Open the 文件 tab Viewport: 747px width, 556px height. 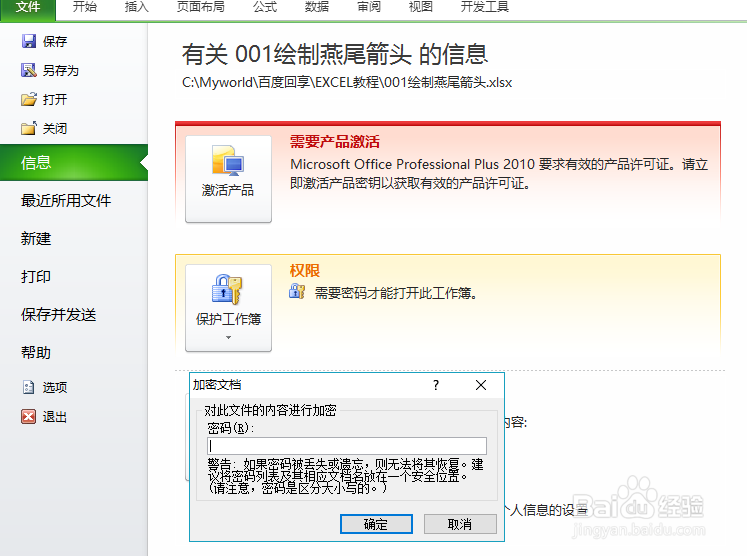click(x=28, y=8)
